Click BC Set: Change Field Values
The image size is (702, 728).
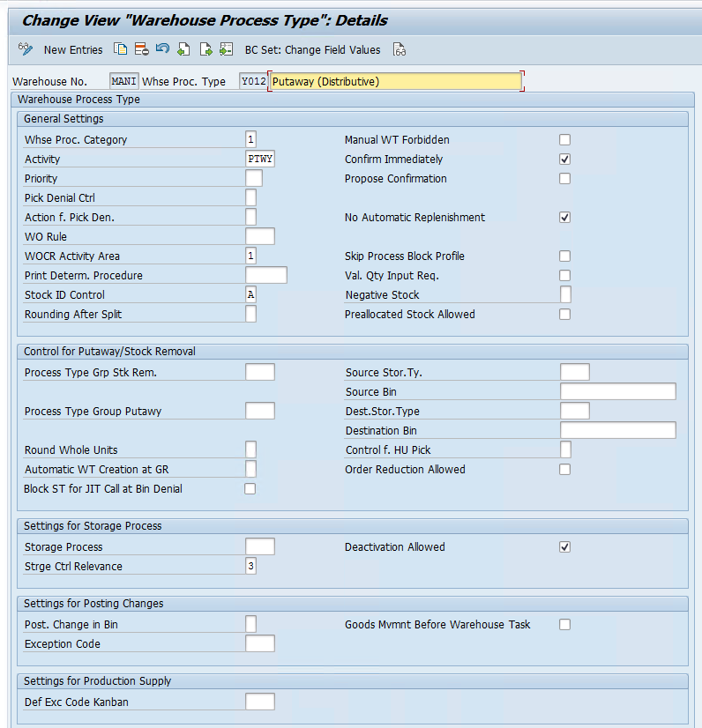pyautogui.click(x=313, y=49)
